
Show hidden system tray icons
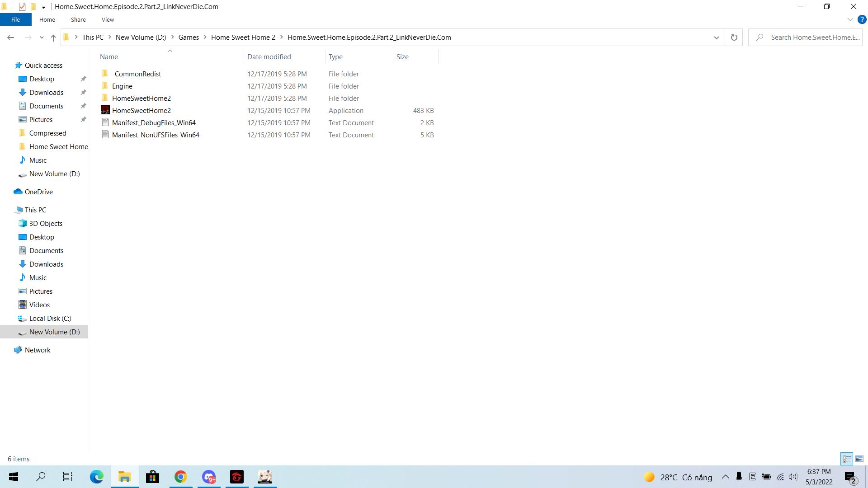pos(725,477)
